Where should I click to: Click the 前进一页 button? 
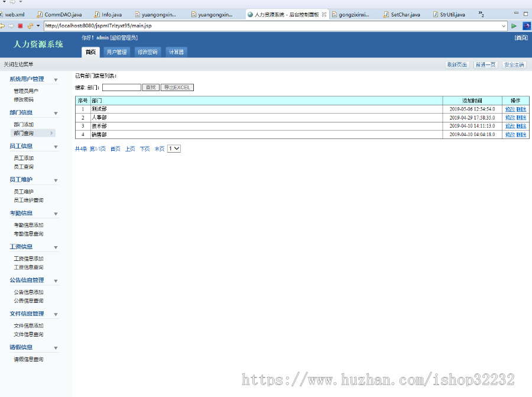pyautogui.click(x=485, y=65)
